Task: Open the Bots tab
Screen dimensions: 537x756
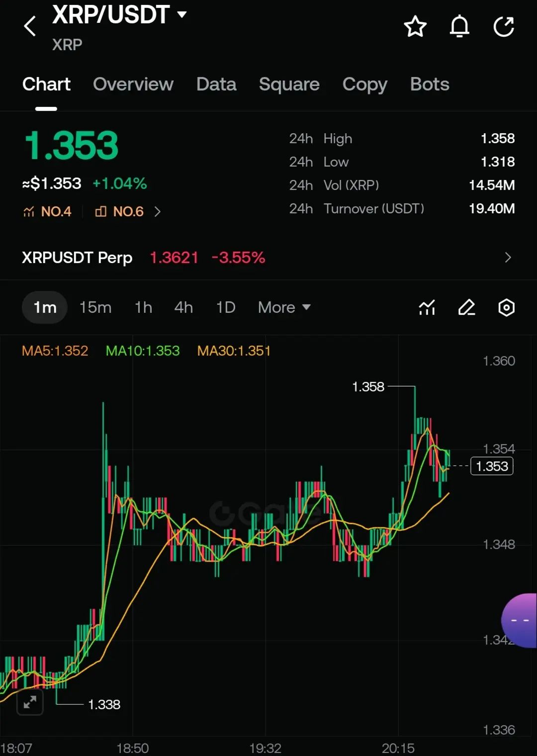Action: (x=430, y=84)
